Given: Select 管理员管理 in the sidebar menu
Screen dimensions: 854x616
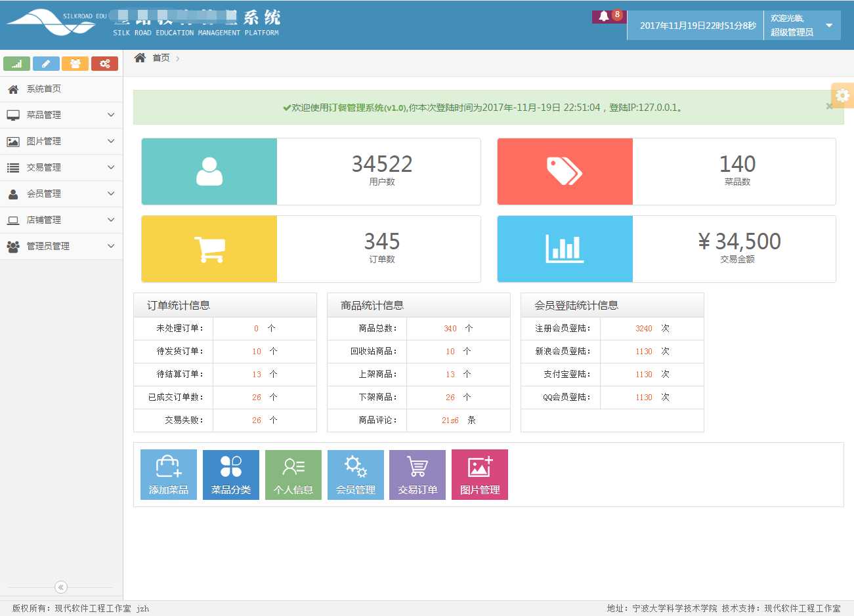Looking at the screenshot, I should click(x=61, y=246).
